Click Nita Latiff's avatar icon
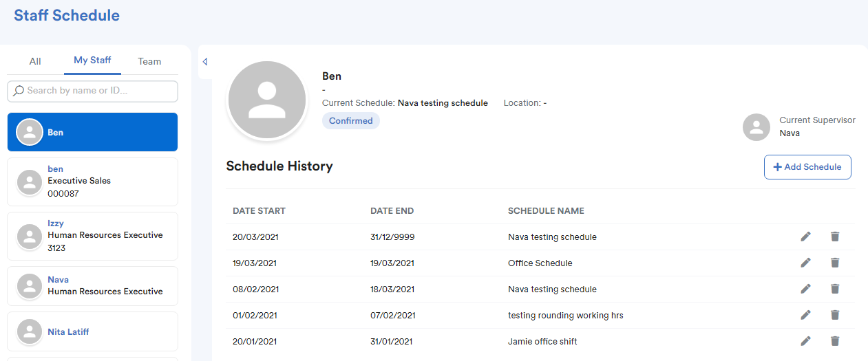The width and height of the screenshot is (868, 361). pyautogui.click(x=30, y=331)
